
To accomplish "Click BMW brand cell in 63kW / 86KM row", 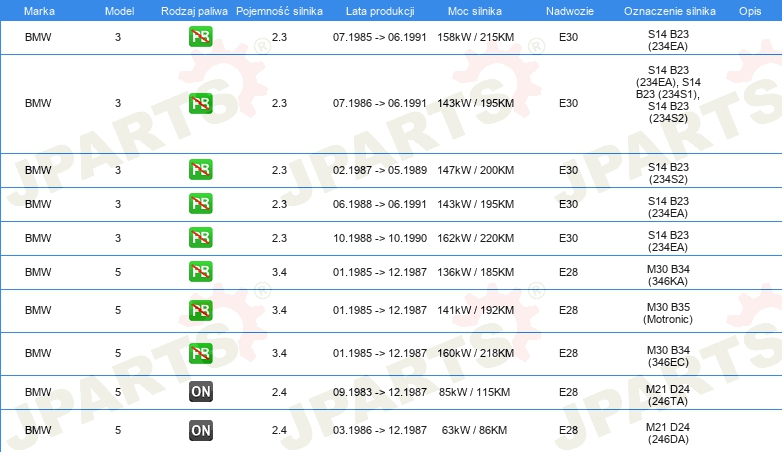I will 38,430.
